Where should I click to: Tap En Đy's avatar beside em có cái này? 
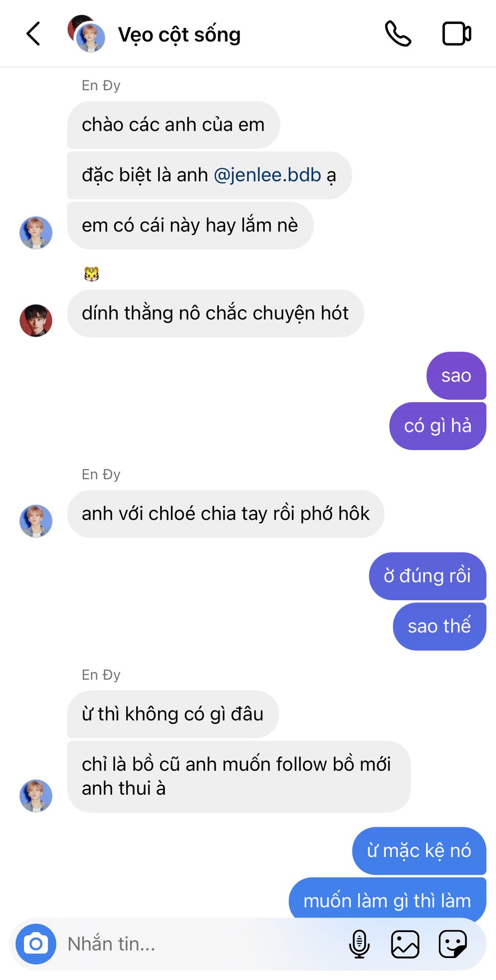[x=36, y=233]
